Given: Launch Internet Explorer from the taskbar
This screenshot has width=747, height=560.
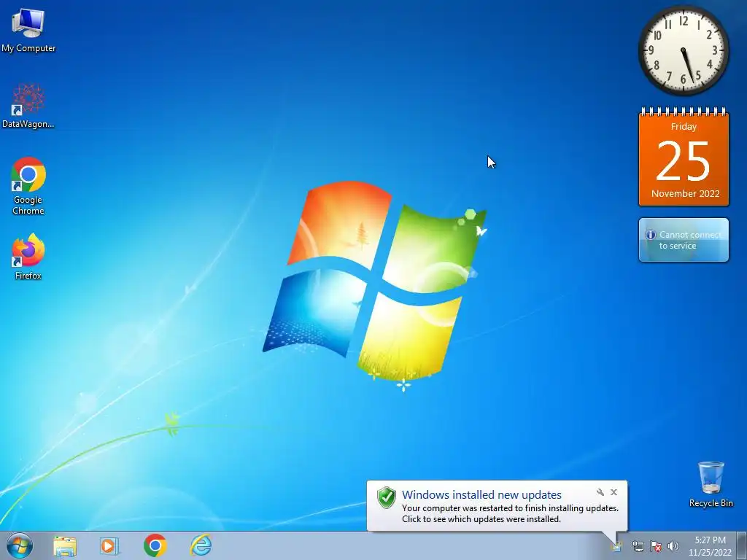Looking at the screenshot, I should click(x=201, y=545).
